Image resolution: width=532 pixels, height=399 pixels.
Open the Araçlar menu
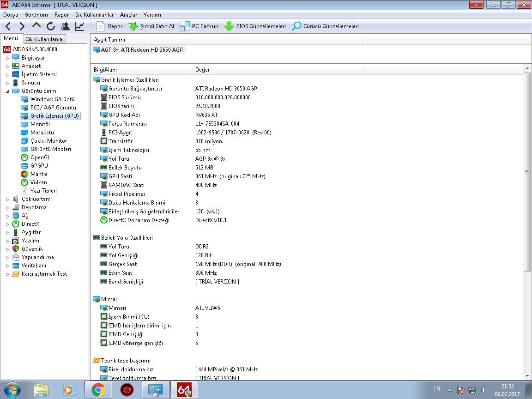pos(128,15)
